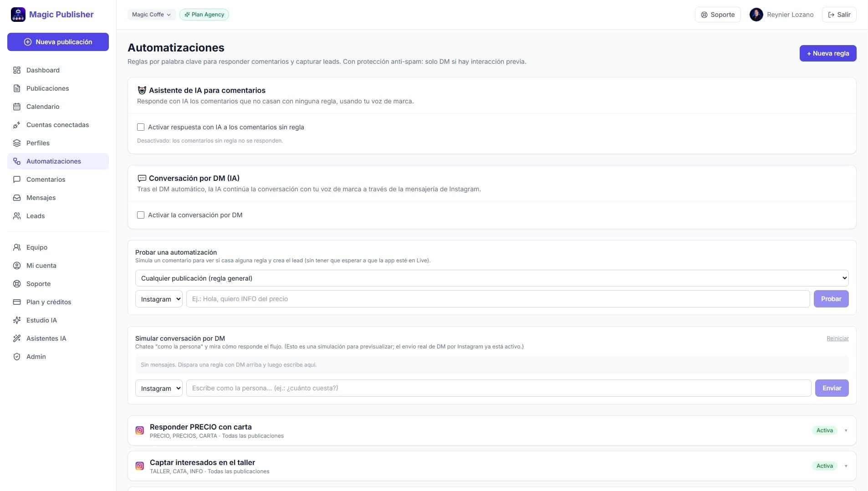Click the Instagram icon on Captar interesados rule
This screenshot has width=868, height=491.
(140, 466)
